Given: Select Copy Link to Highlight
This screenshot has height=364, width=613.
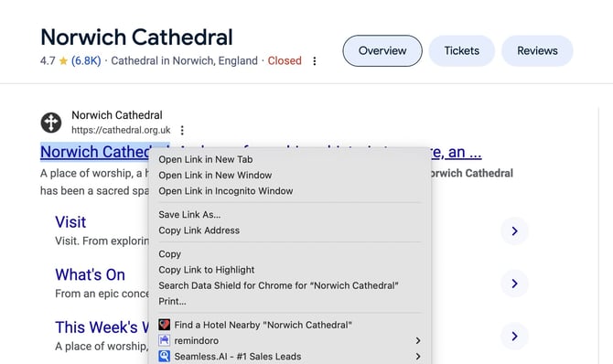Looking at the screenshot, I should [290, 270].
